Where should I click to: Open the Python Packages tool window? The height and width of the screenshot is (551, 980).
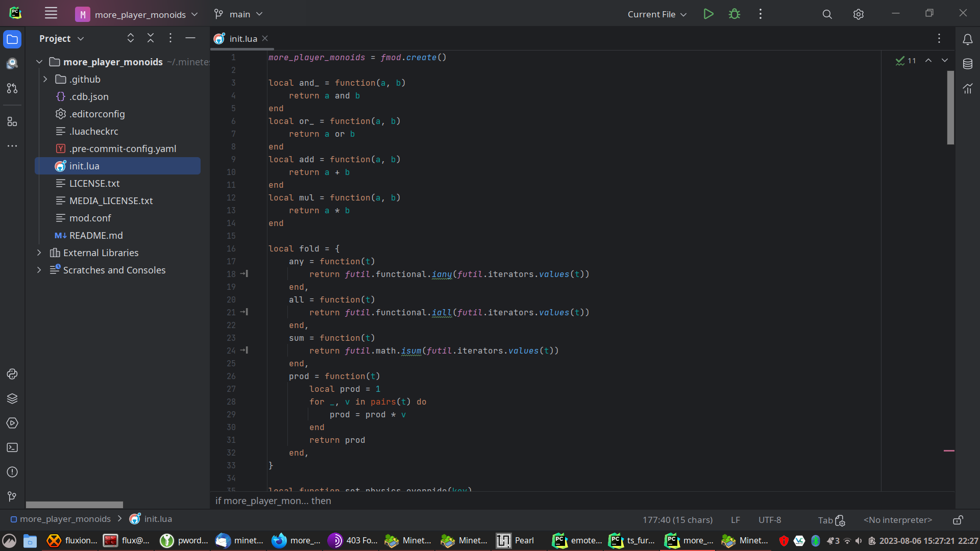point(12,398)
